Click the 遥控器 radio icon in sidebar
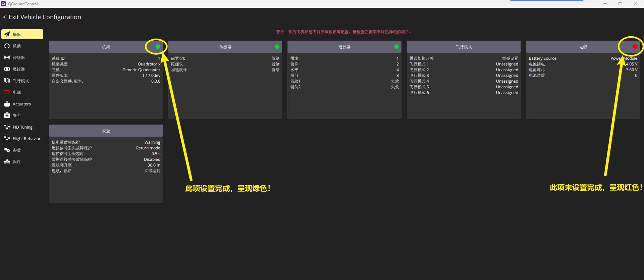Viewport: 644px width, 280px height. 7,69
